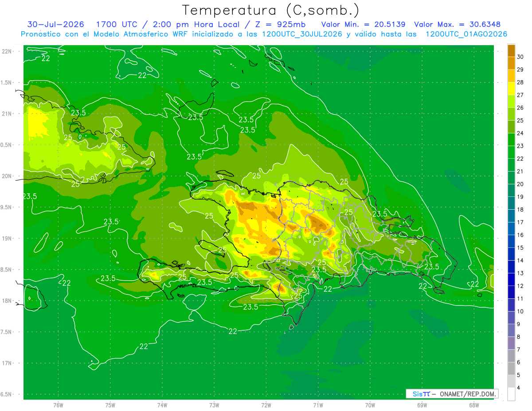Click the teal swatch between 18 and 19
532x411 pixels.
511,203
